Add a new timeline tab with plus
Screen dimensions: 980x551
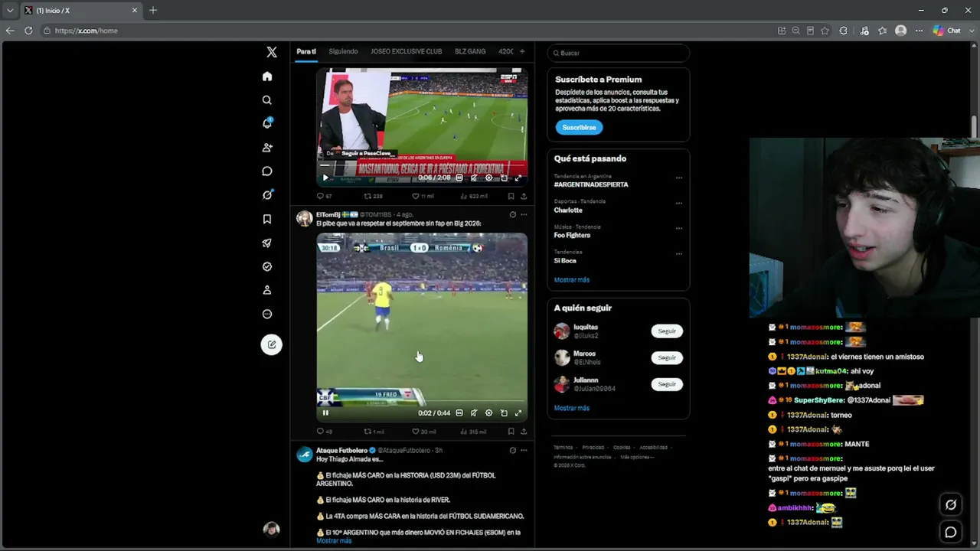click(x=522, y=51)
